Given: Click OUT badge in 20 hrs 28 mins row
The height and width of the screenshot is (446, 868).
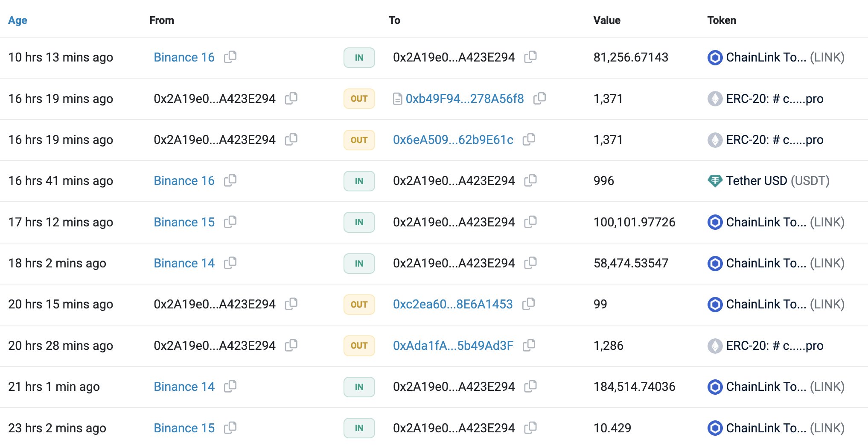Looking at the screenshot, I should pyautogui.click(x=359, y=346).
